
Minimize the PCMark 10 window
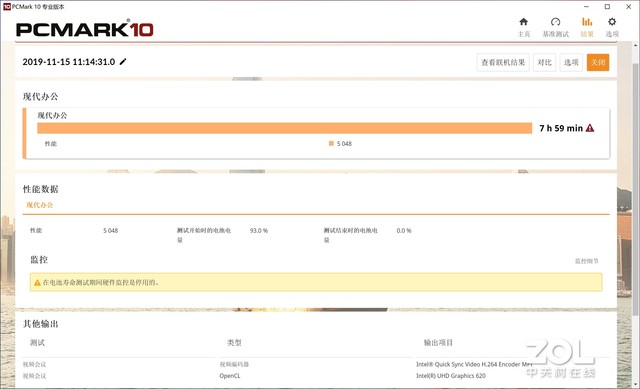pos(587,7)
